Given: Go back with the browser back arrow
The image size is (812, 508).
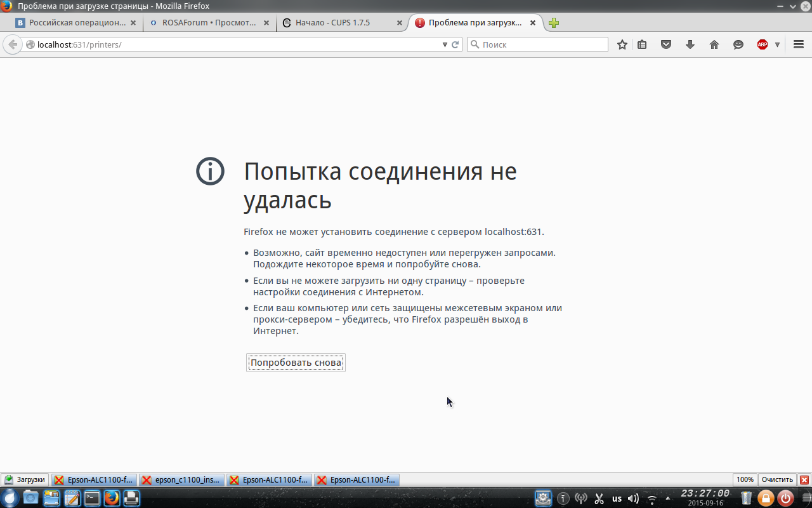Looking at the screenshot, I should coord(12,44).
